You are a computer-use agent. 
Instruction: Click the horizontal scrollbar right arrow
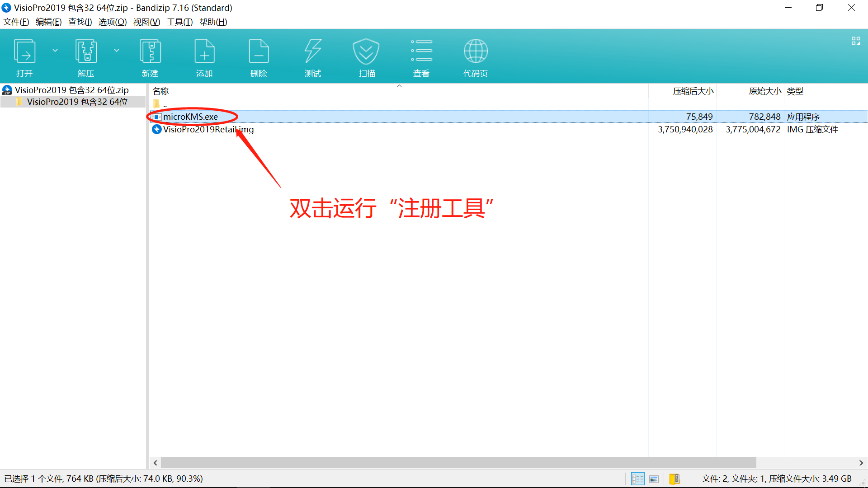(x=861, y=463)
